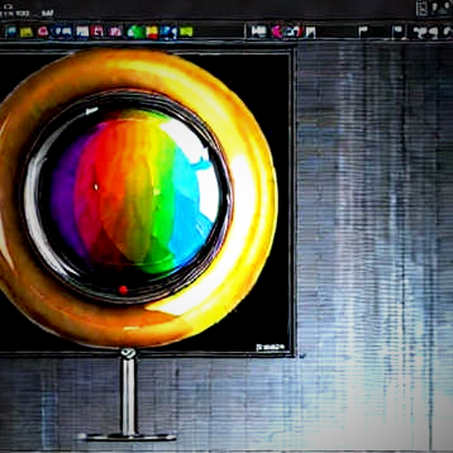Image resolution: width=453 pixels, height=453 pixels.
Task: Click the rainbow color wheel inside the lens
Action: coord(133,190)
